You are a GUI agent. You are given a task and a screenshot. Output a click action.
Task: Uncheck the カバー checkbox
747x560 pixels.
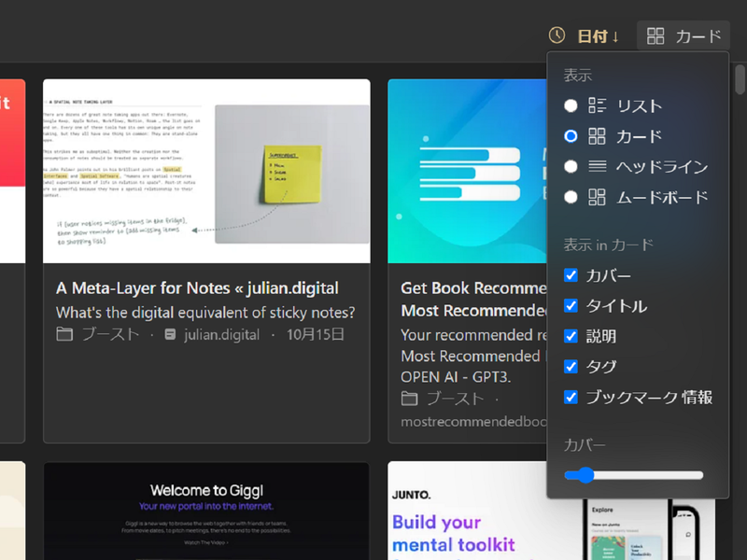(571, 275)
